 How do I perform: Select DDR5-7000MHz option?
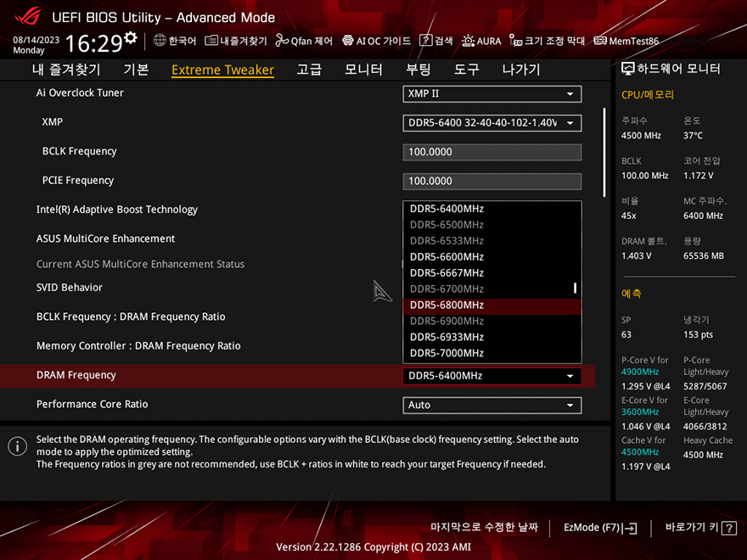click(492, 353)
